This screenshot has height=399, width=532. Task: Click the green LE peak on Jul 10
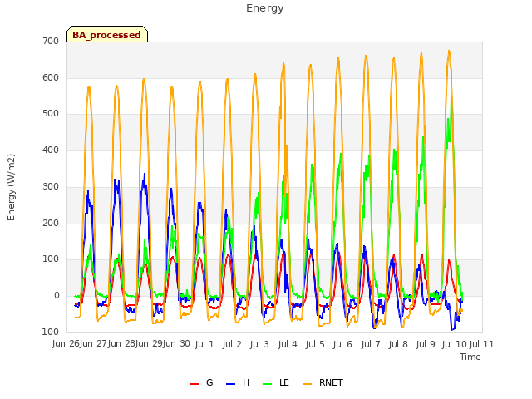(451, 98)
